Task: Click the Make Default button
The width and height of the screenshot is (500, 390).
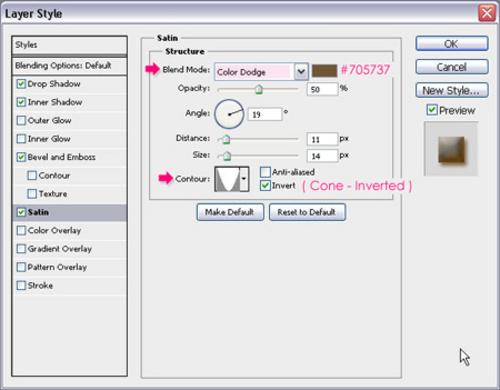Action: (x=230, y=212)
